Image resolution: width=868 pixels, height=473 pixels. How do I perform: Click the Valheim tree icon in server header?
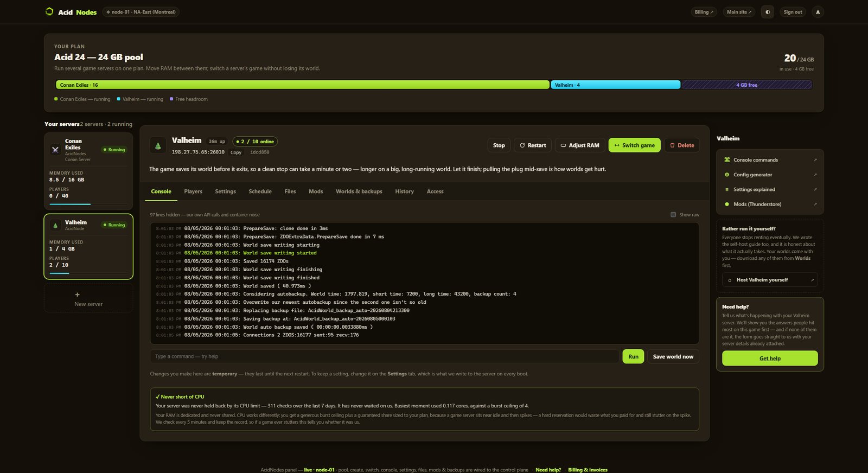(158, 145)
